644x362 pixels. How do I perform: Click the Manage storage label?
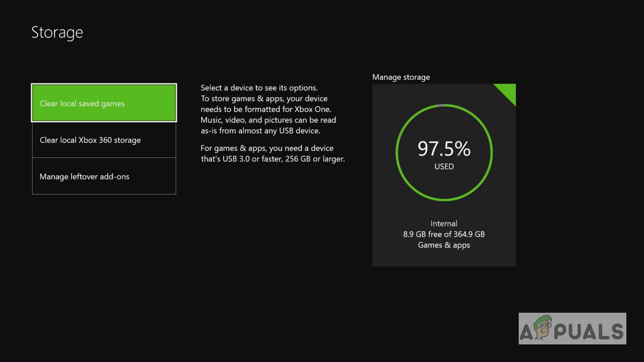401,77
